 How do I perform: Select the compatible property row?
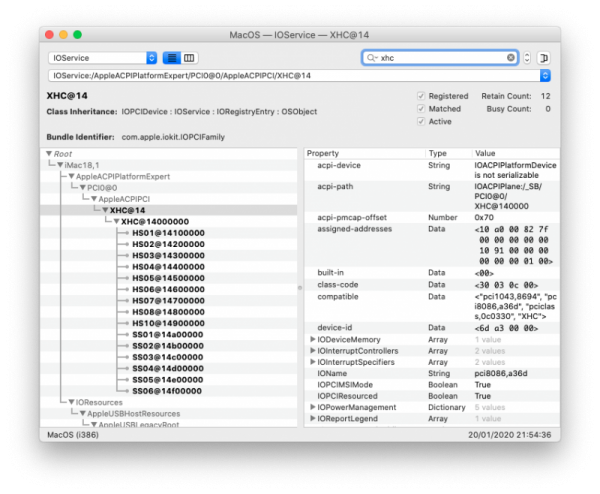pos(432,306)
